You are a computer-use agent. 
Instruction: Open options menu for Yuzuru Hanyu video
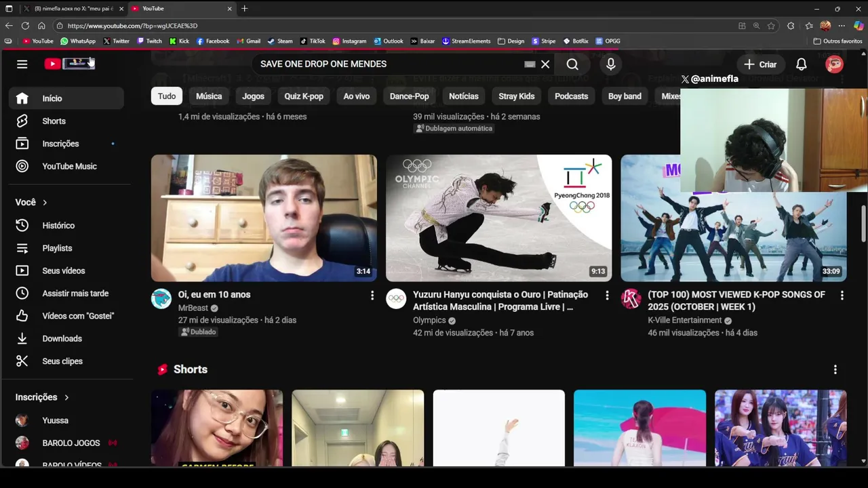pyautogui.click(x=607, y=296)
